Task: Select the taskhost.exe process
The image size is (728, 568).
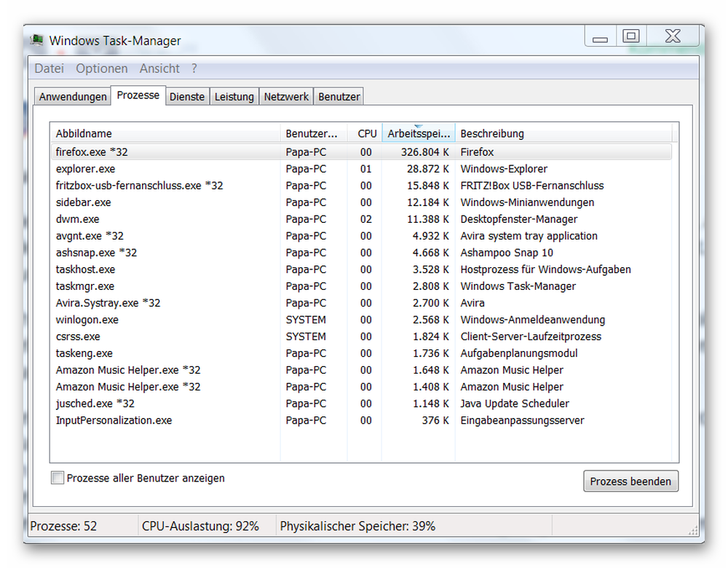Action: coord(361,269)
